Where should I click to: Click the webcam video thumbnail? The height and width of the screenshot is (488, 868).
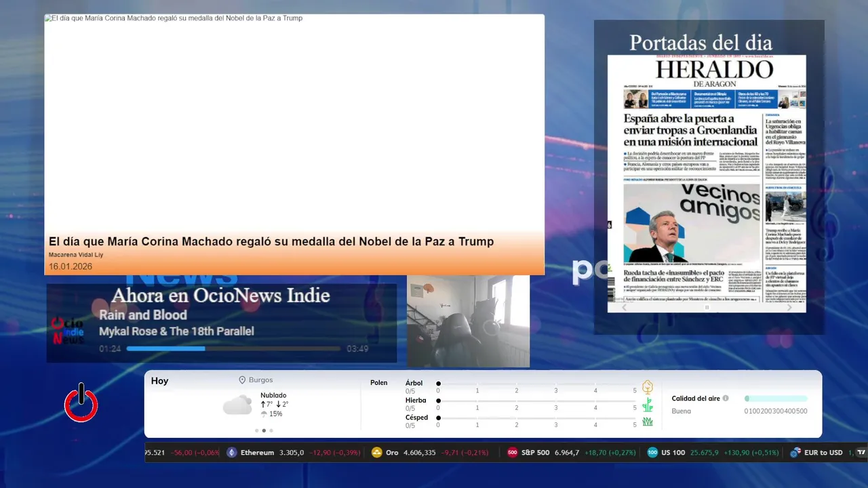468,321
